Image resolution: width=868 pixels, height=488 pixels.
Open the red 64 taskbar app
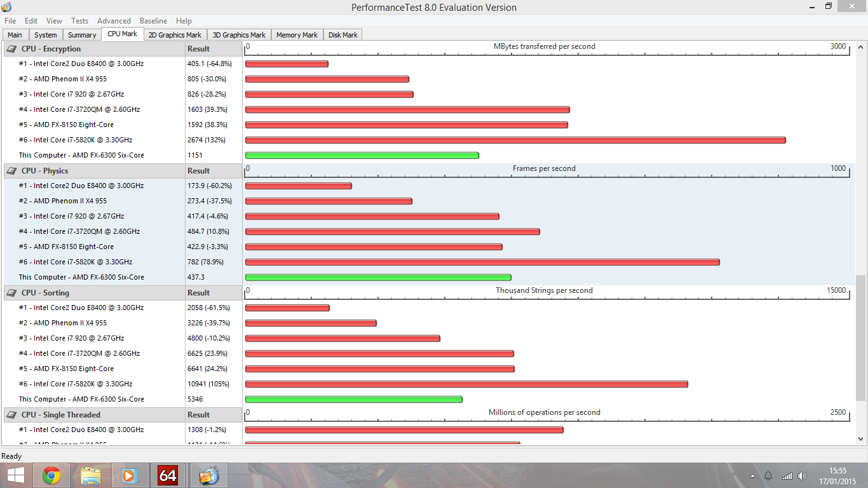(x=168, y=475)
